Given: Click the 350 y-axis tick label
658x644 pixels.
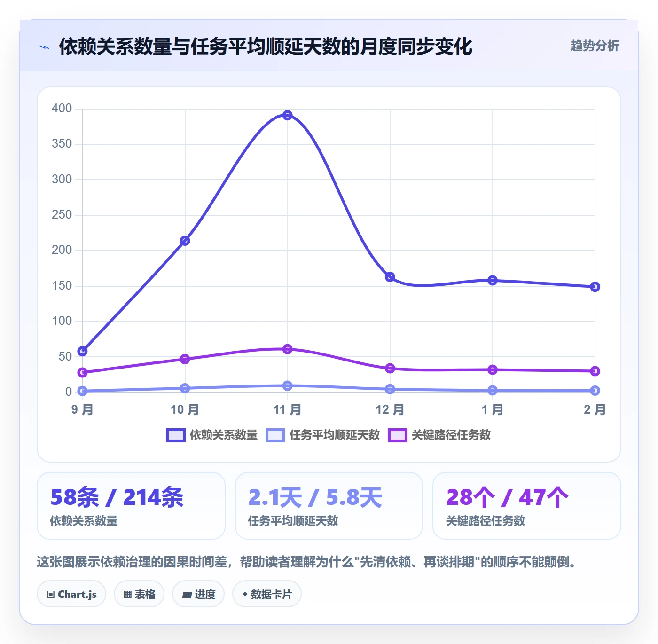Looking at the screenshot, I should (62, 144).
